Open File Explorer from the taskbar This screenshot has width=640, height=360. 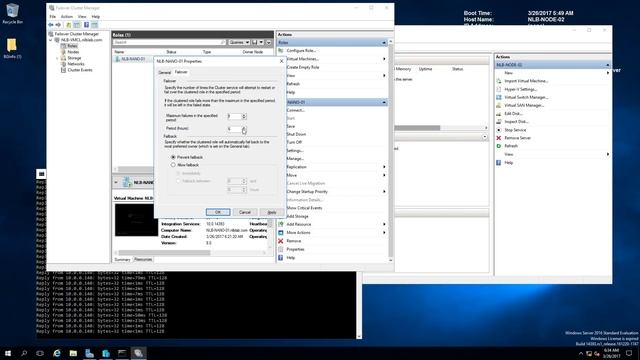(x=73, y=353)
